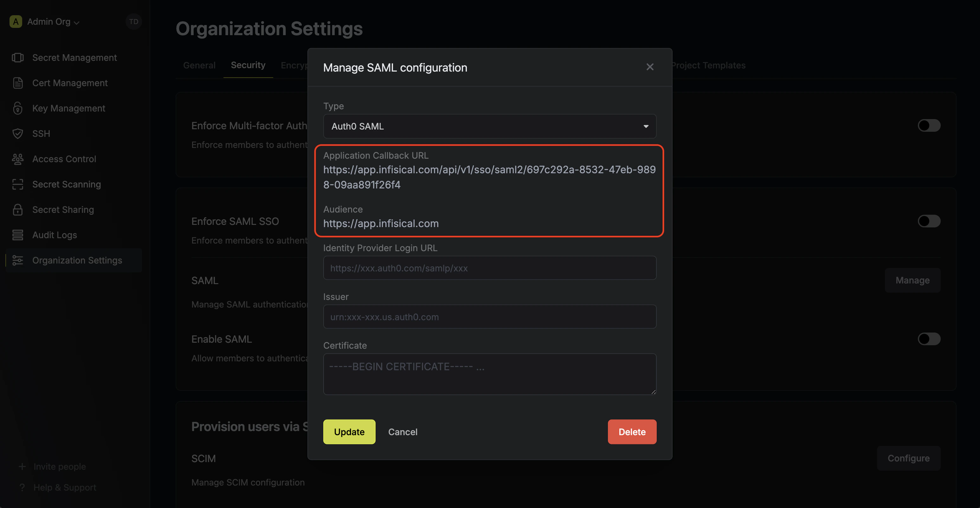Click the Identity Provider Login URL field
Image resolution: width=980 pixels, height=508 pixels.
click(x=490, y=268)
